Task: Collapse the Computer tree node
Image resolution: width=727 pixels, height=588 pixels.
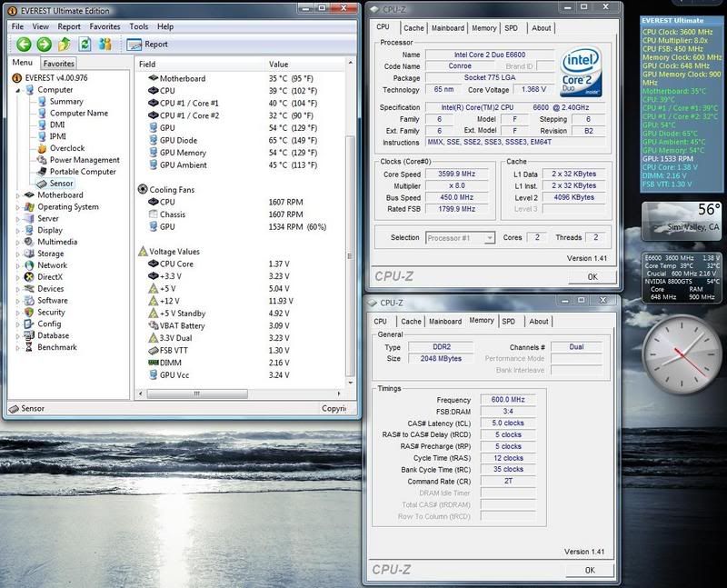Action: coord(18,90)
